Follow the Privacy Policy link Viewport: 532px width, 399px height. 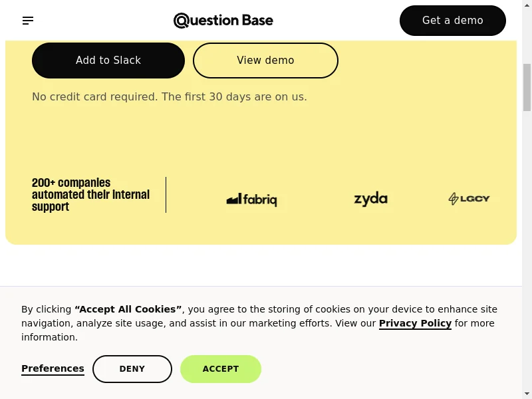(x=415, y=323)
